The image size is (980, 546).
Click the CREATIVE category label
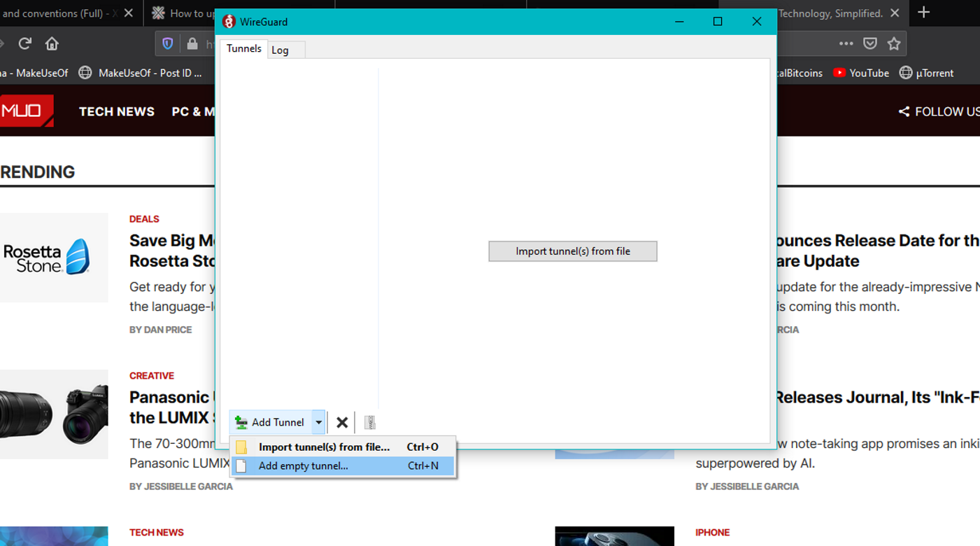152,376
